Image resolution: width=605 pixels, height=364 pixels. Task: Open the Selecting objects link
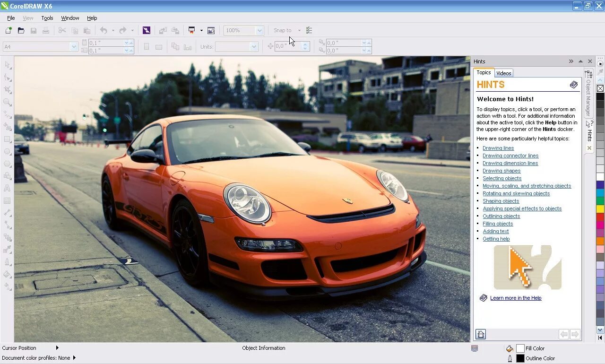point(502,178)
